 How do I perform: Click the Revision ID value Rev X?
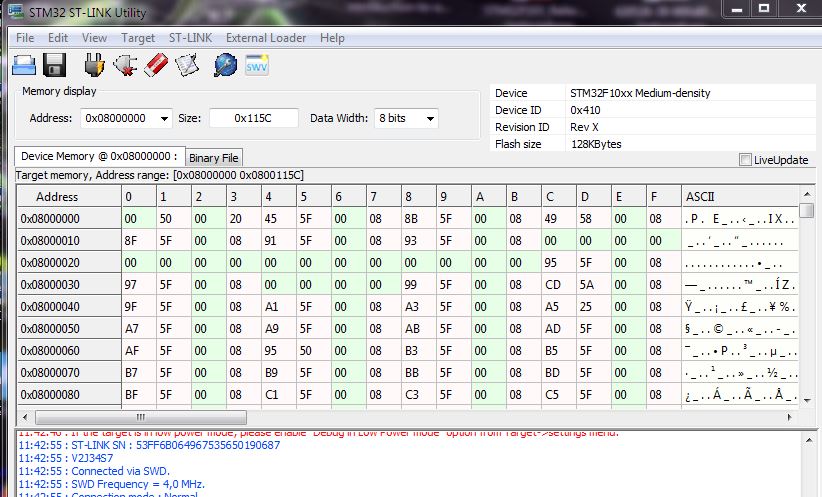click(x=584, y=127)
